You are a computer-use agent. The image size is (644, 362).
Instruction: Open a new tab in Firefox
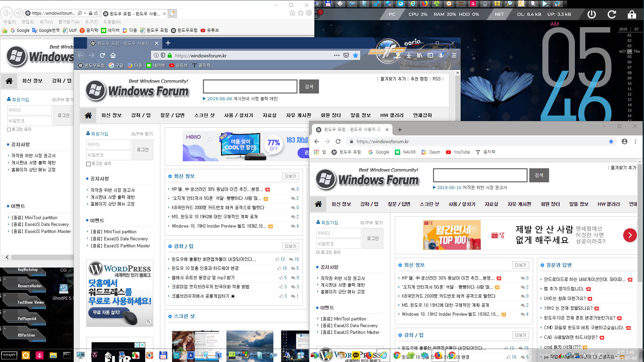(168, 43)
